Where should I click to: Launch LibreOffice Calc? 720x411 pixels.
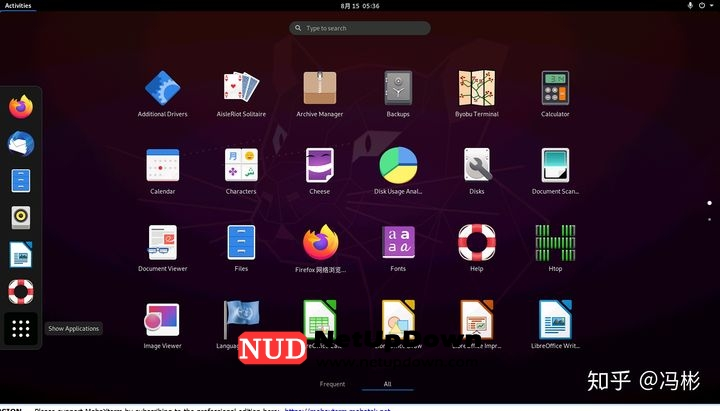coord(320,320)
